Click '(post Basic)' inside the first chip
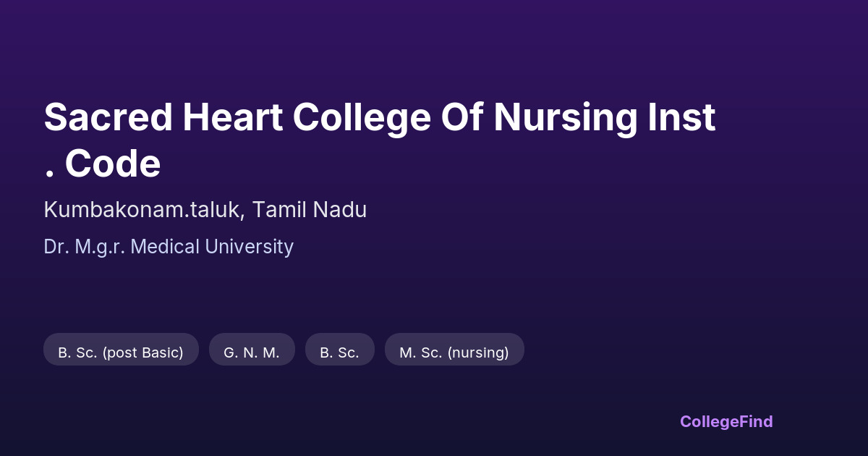 [142, 352]
